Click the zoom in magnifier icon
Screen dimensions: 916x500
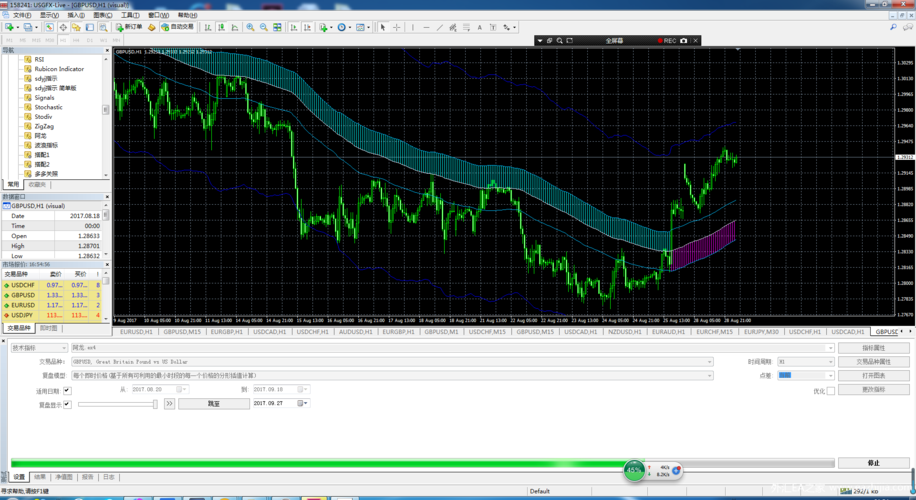(x=250, y=27)
